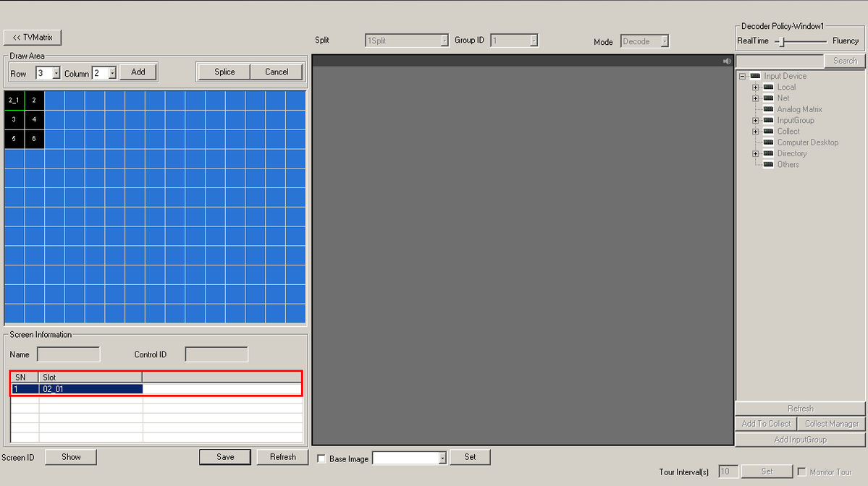Click the screen Name input field
The height and width of the screenshot is (486, 868).
(x=69, y=354)
